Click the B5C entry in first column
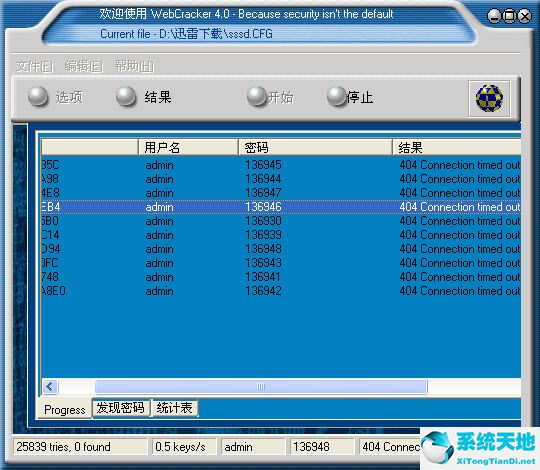 tap(50, 165)
